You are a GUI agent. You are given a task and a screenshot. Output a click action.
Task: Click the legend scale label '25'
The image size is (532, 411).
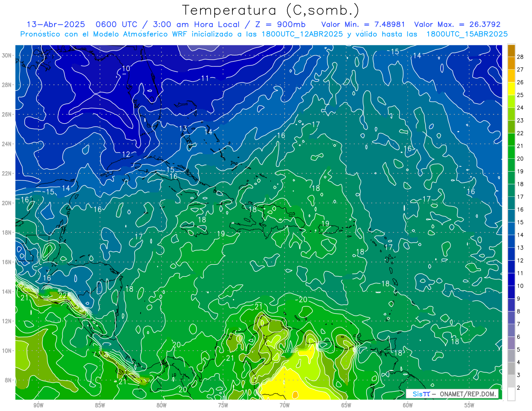(x=520, y=95)
